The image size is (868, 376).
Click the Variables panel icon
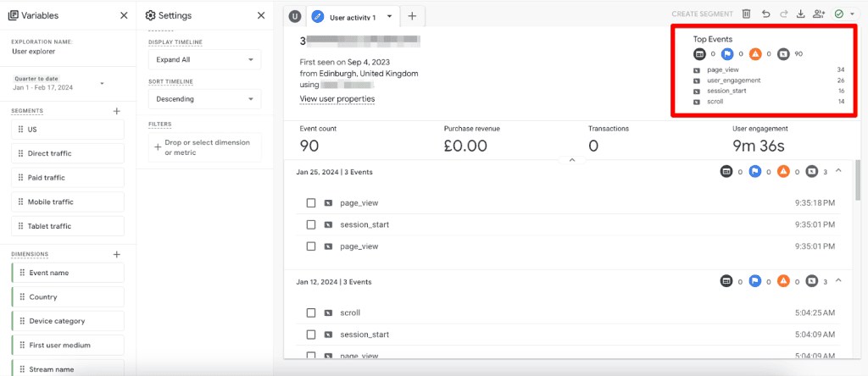click(x=14, y=15)
